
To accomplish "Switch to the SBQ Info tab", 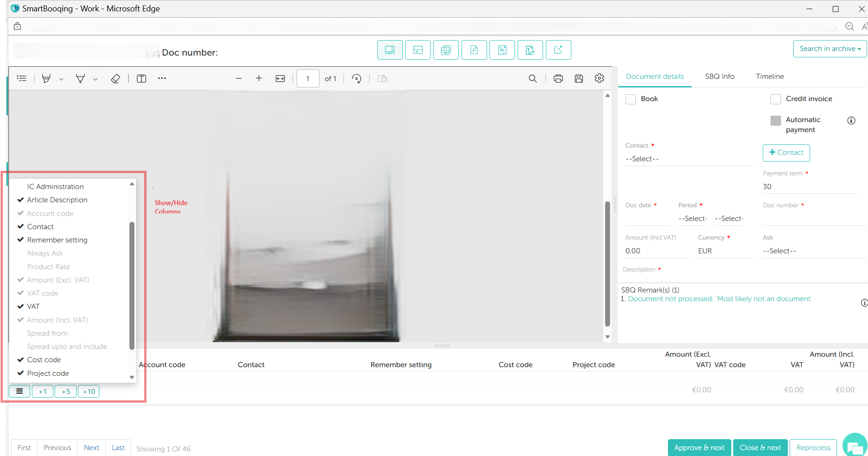I will tap(719, 77).
